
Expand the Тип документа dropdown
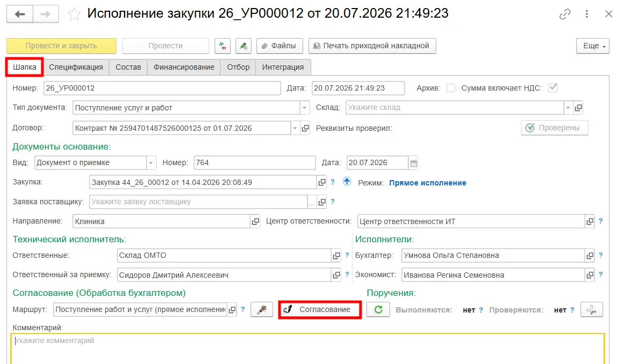pyautogui.click(x=304, y=108)
